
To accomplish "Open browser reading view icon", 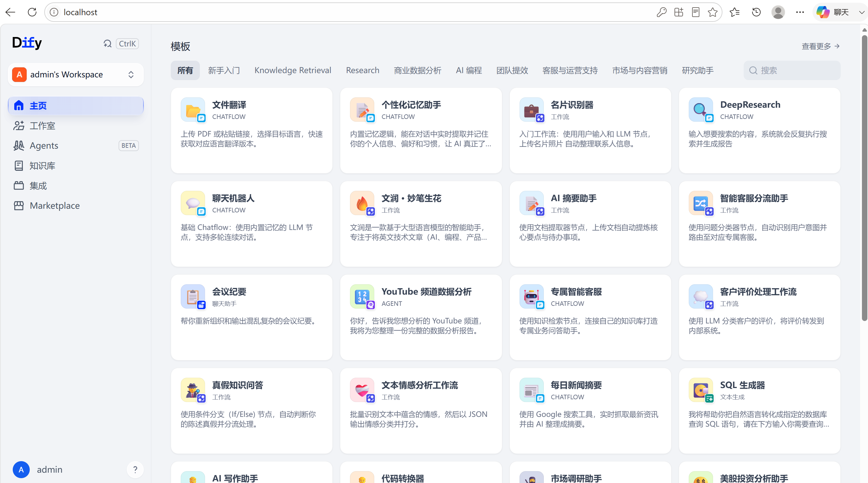I will pyautogui.click(x=695, y=12).
